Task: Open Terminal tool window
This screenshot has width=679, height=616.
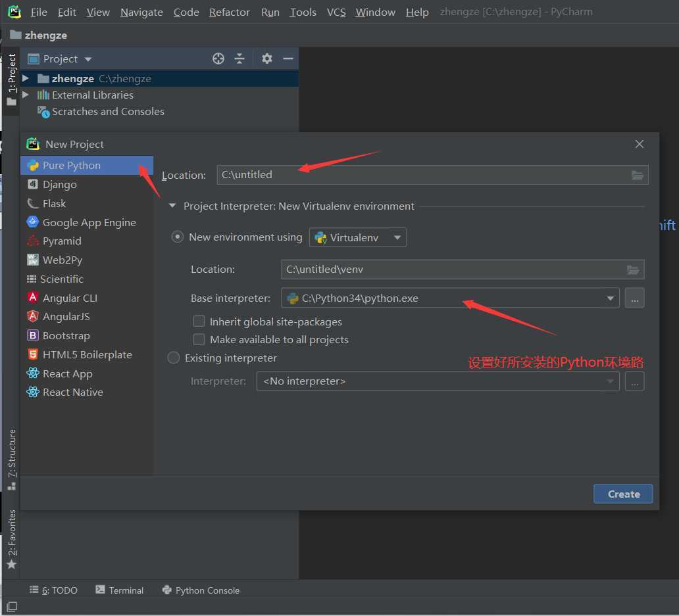Action: point(120,590)
